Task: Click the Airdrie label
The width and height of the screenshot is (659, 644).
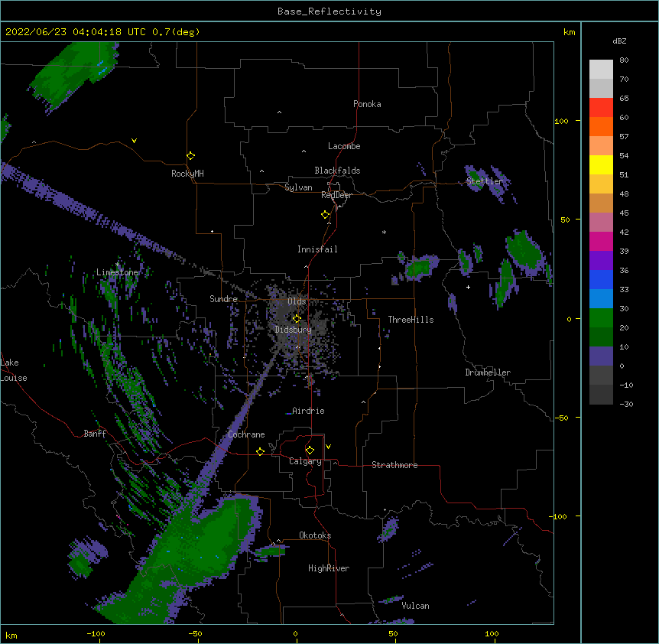Action: 308,411
